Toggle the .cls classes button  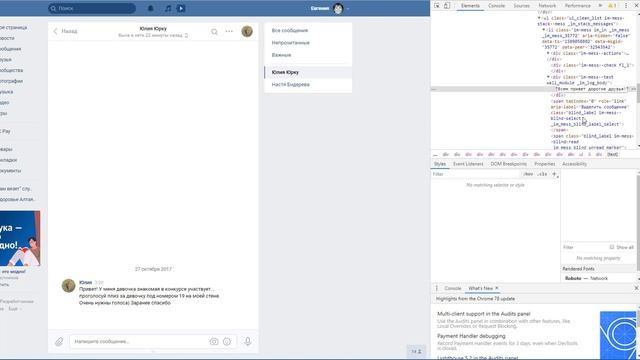(x=542, y=174)
